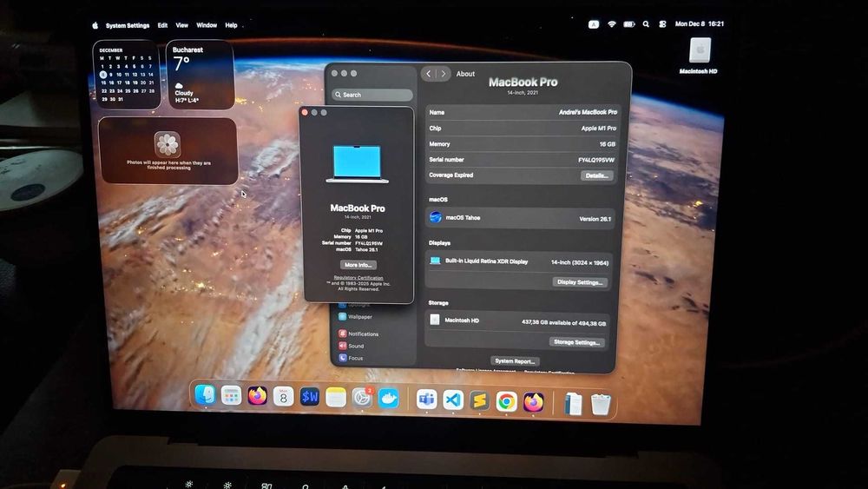Open Spotlight search magnifier in menu bar
Viewport: 868px width, 489px height.
(x=646, y=24)
